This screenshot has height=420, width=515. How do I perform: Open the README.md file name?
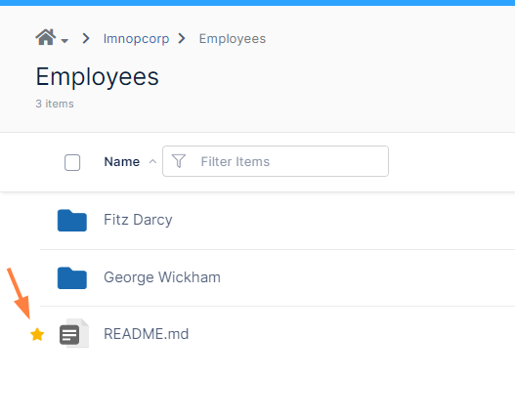coord(147,334)
